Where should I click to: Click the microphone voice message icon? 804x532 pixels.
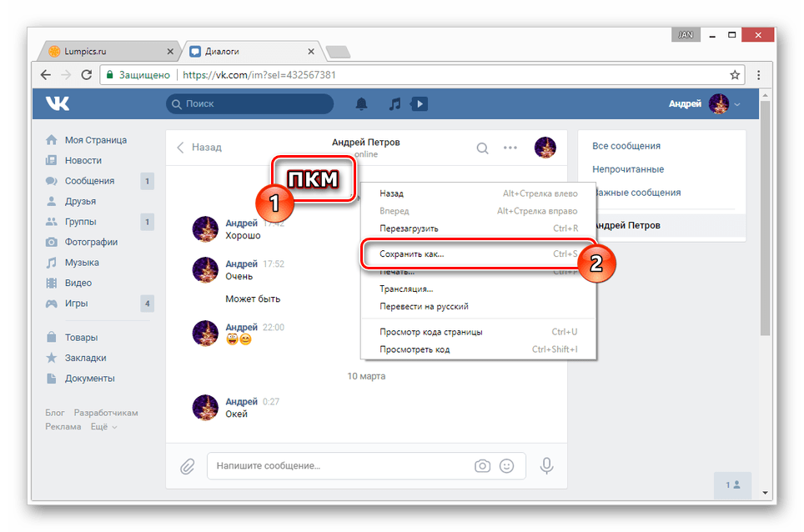click(x=546, y=466)
